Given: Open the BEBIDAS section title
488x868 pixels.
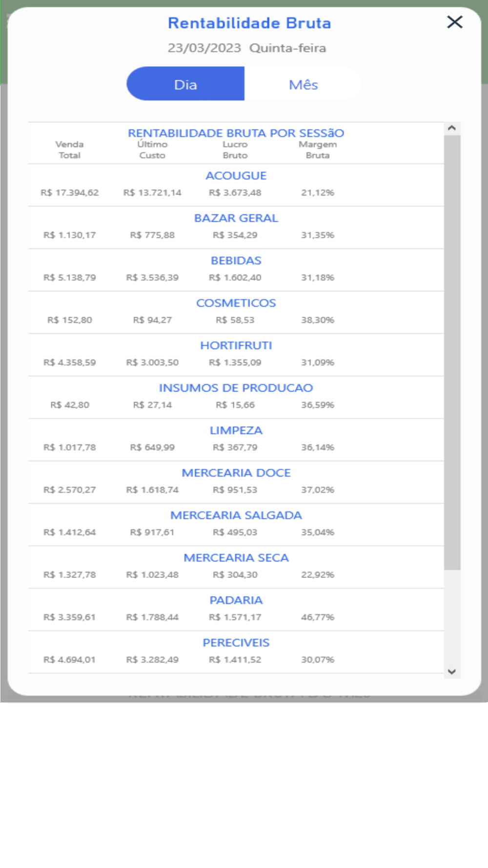Looking at the screenshot, I should click(236, 261).
